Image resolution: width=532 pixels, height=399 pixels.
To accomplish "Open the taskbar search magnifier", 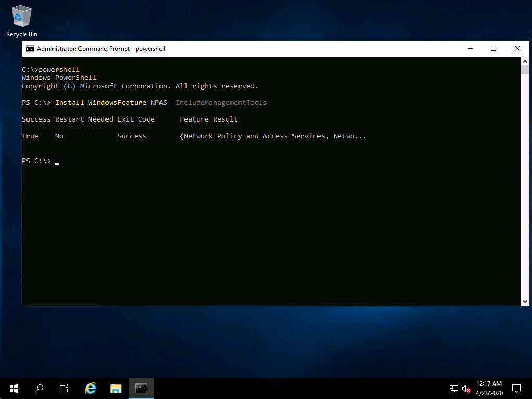I will tap(39, 388).
